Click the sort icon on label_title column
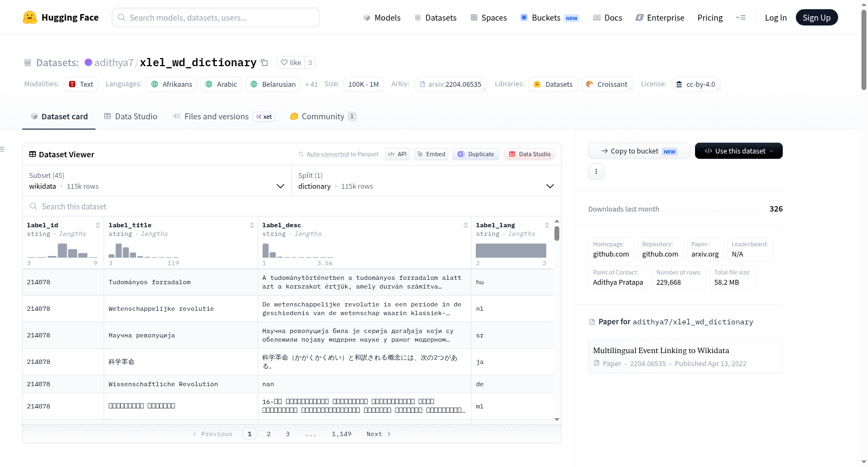 (x=252, y=225)
